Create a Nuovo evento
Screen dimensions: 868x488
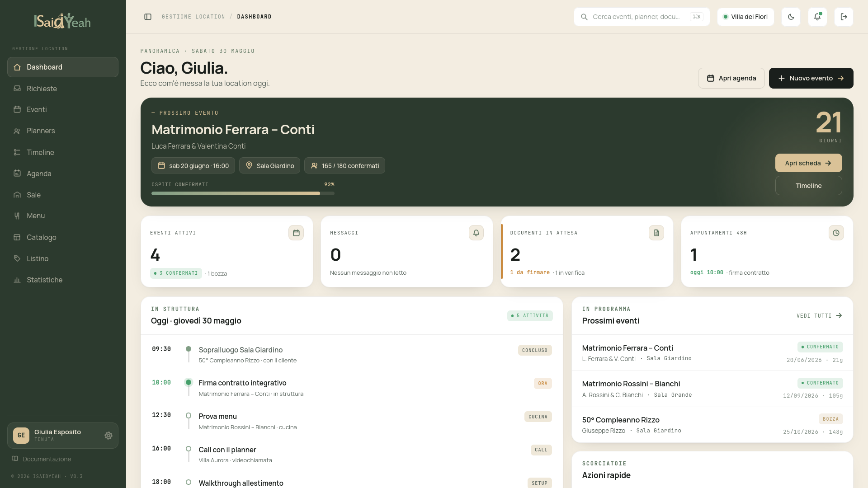(x=811, y=78)
